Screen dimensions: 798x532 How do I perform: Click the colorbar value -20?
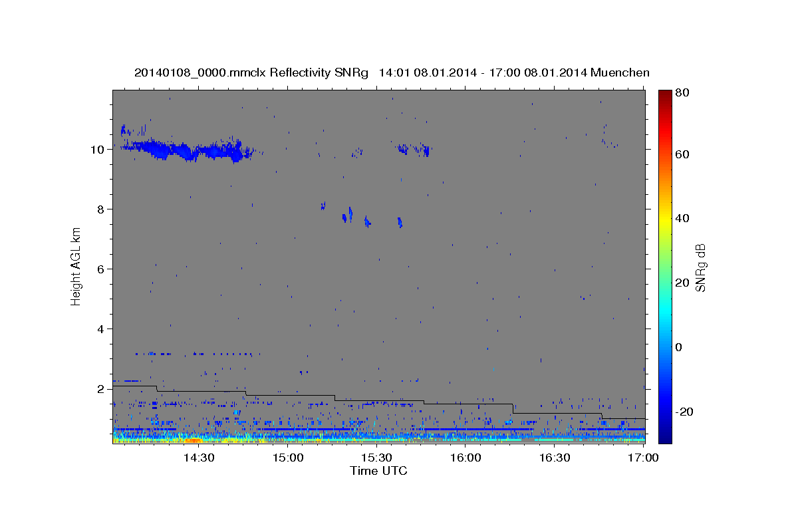click(x=685, y=412)
